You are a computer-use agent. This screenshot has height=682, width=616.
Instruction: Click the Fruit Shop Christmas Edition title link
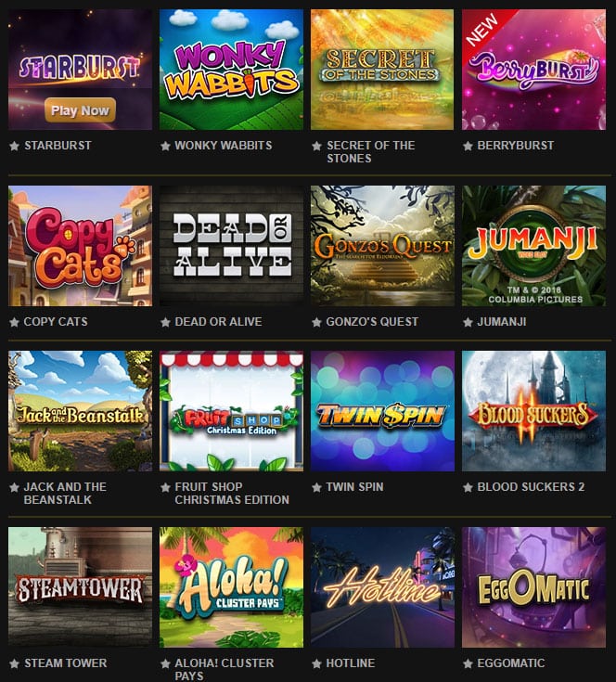pyautogui.click(x=232, y=494)
